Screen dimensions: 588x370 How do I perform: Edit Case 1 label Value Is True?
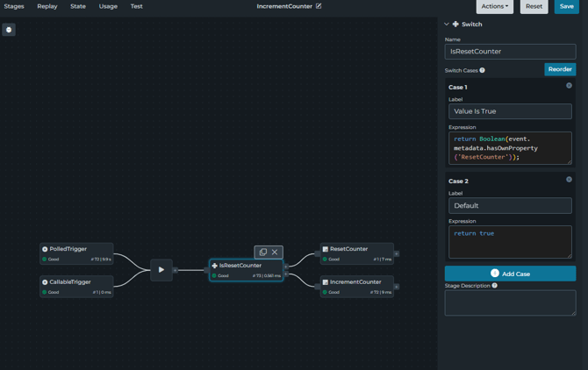[510, 111]
